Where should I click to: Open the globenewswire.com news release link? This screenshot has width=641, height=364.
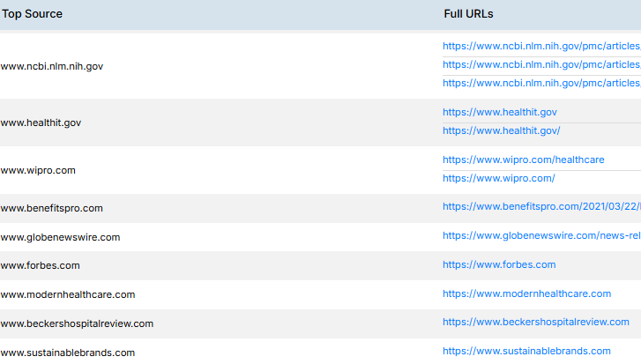tap(540, 235)
